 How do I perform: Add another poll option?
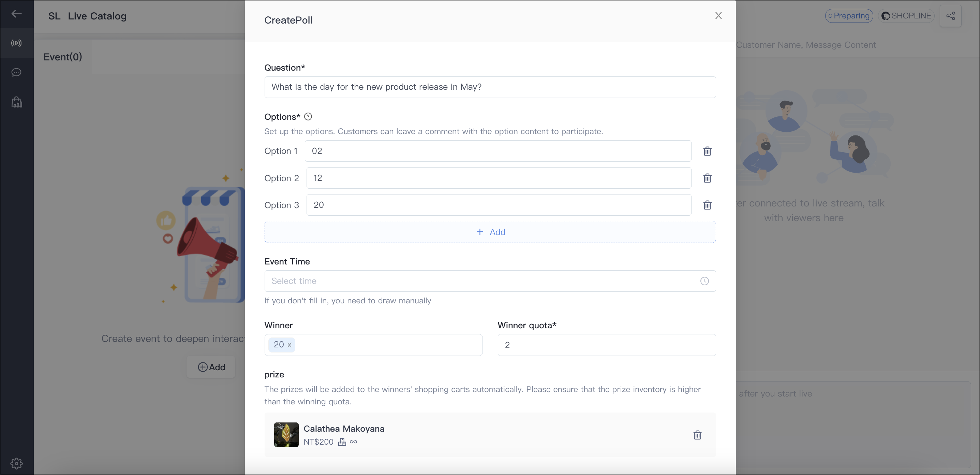coord(490,232)
